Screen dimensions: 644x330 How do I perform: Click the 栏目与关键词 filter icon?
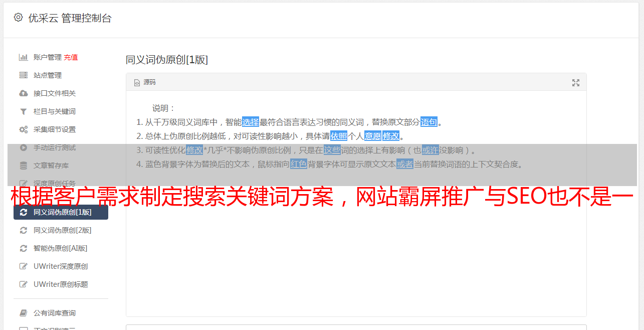(x=23, y=111)
